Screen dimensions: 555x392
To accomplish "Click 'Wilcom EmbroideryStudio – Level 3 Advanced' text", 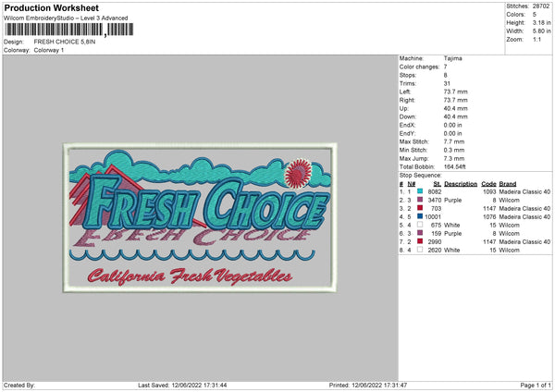I will pyautogui.click(x=66, y=18).
